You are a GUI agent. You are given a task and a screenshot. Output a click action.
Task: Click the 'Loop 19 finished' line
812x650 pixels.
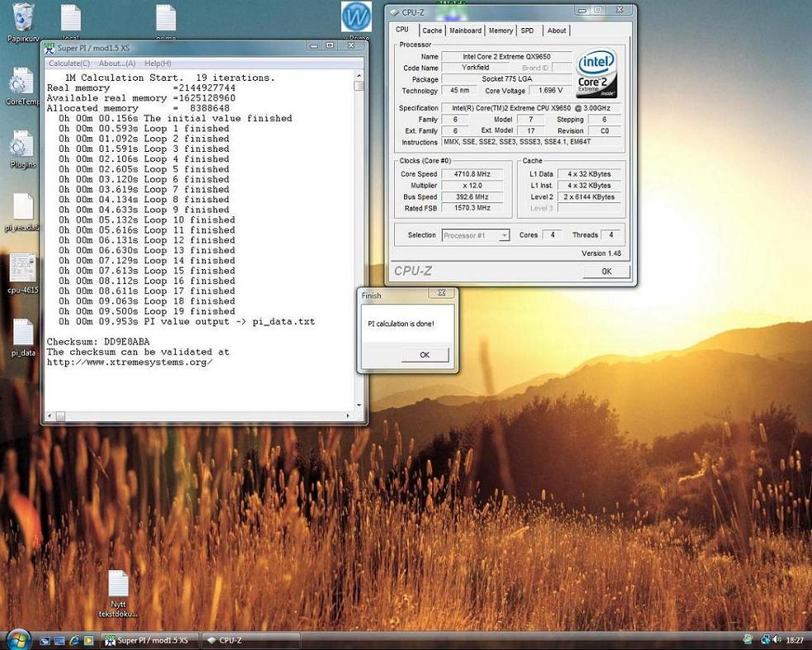click(146, 311)
